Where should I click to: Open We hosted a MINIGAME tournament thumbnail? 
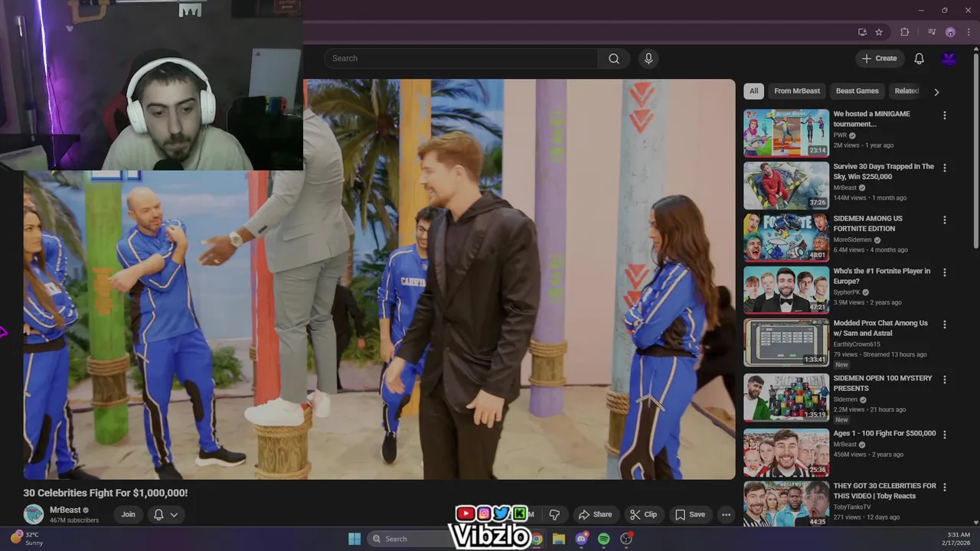click(x=786, y=132)
